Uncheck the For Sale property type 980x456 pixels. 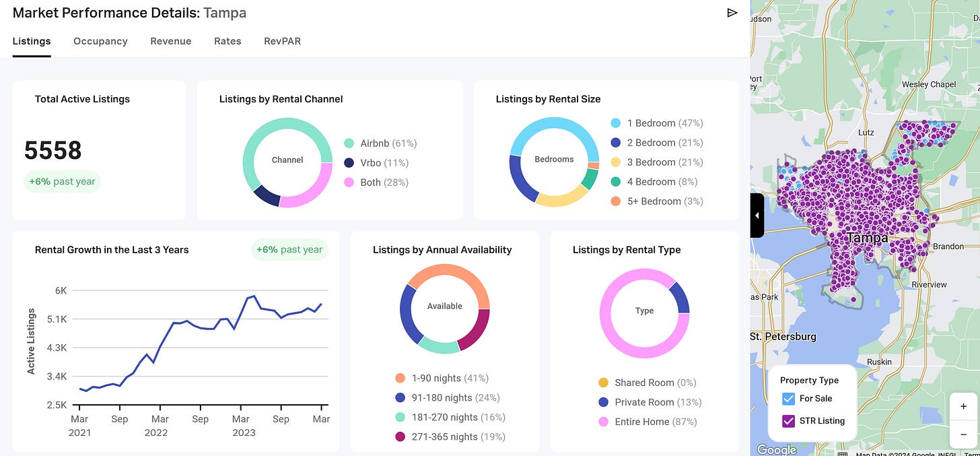(789, 398)
